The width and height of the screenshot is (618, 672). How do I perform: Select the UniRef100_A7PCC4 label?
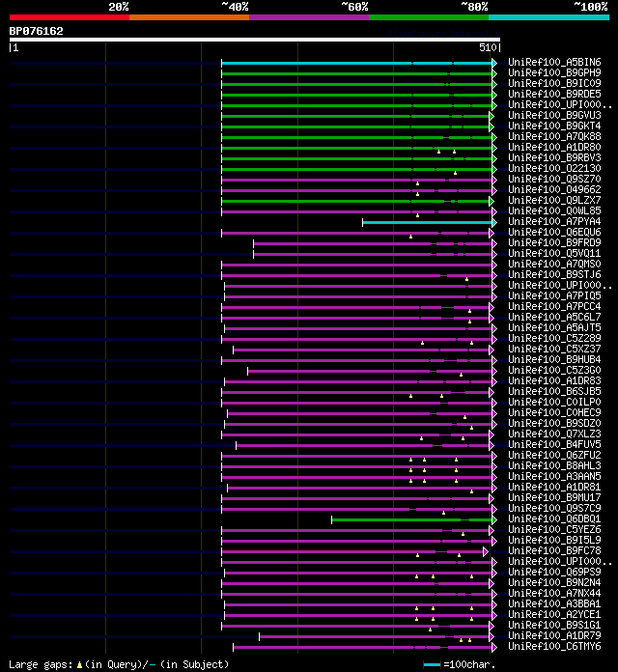point(554,306)
